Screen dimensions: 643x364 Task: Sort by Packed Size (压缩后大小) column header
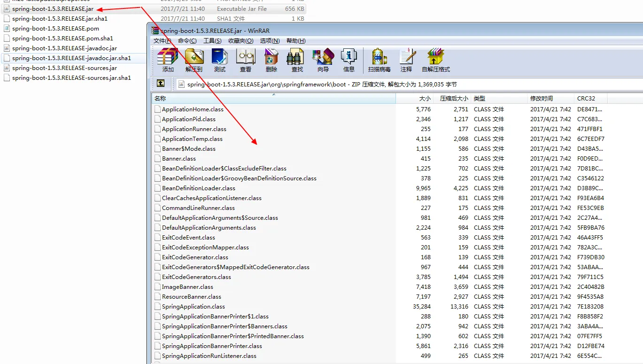click(x=452, y=99)
